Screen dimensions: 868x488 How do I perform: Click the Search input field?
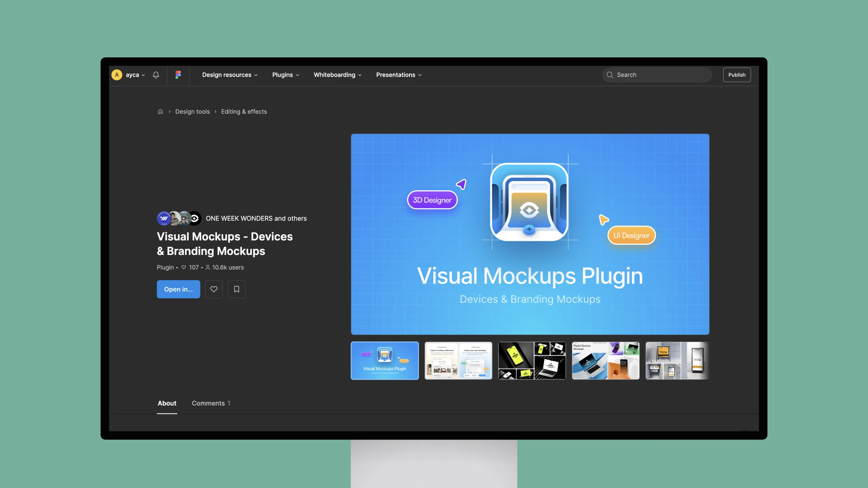pos(657,74)
